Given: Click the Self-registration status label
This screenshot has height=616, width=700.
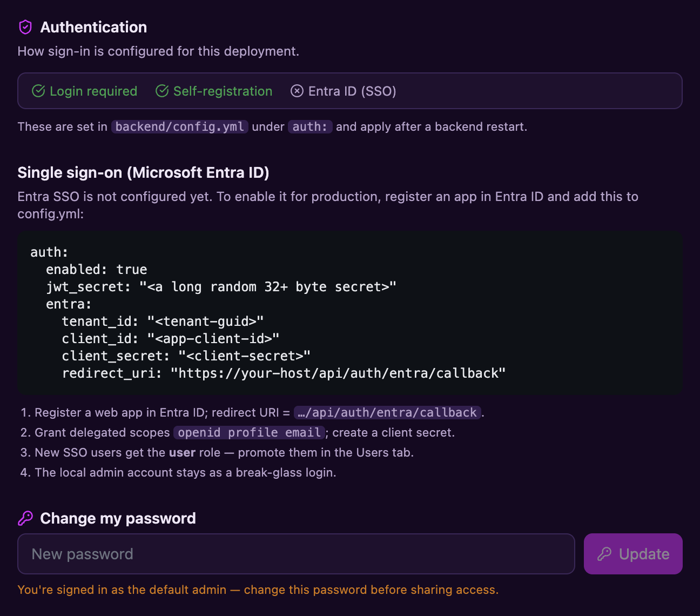Looking at the screenshot, I should [x=223, y=91].
